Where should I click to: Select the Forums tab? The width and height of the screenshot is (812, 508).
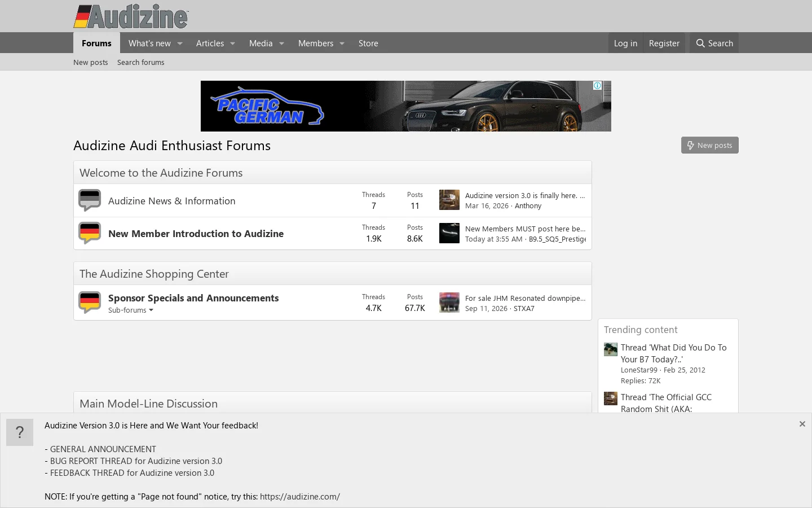point(96,43)
